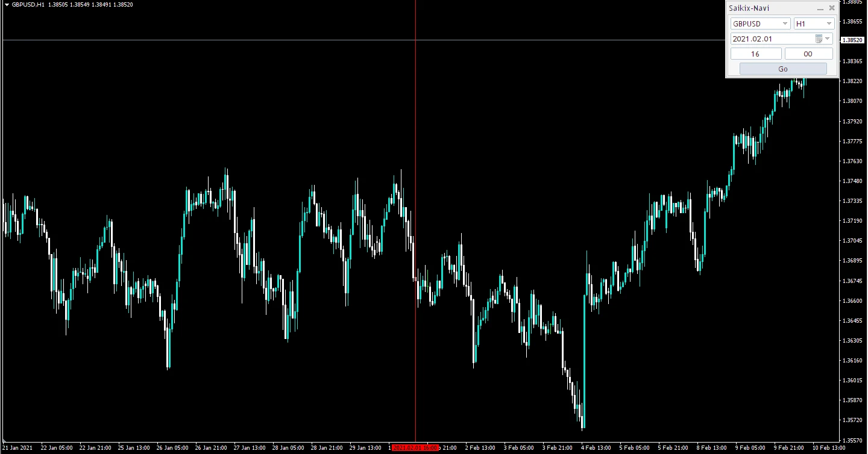Open the H1 timeframe dropdown
This screenshot has width=868, height=454.
[x=829, y=23]
